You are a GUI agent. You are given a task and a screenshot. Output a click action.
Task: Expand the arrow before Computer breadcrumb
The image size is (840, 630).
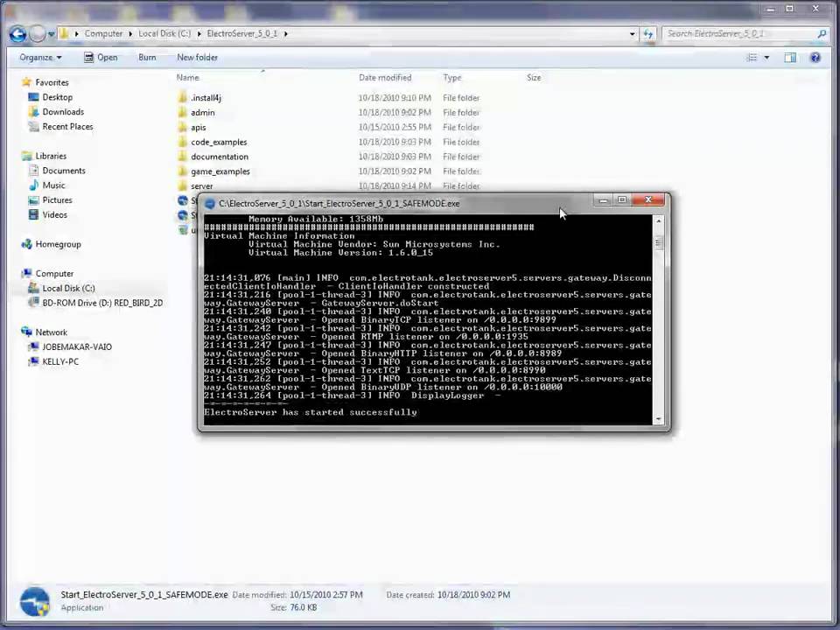point(77,34)
